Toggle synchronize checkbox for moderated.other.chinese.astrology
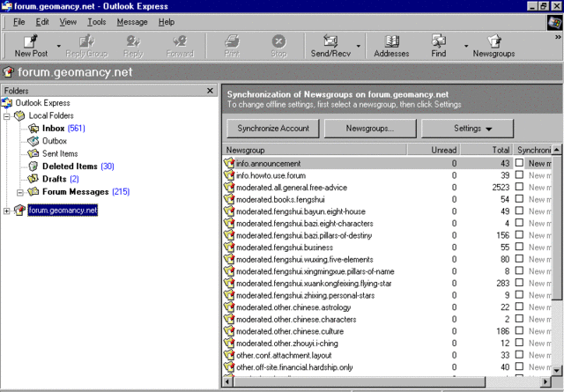564x392 pixels. coord(519,307)
